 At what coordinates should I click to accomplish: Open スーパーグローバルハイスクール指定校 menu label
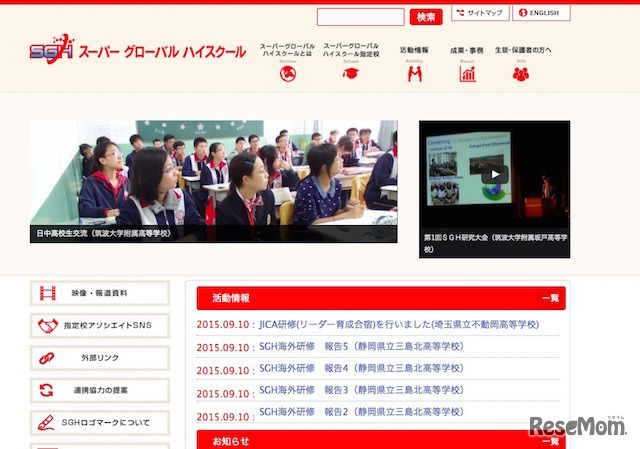pos(351,50)
